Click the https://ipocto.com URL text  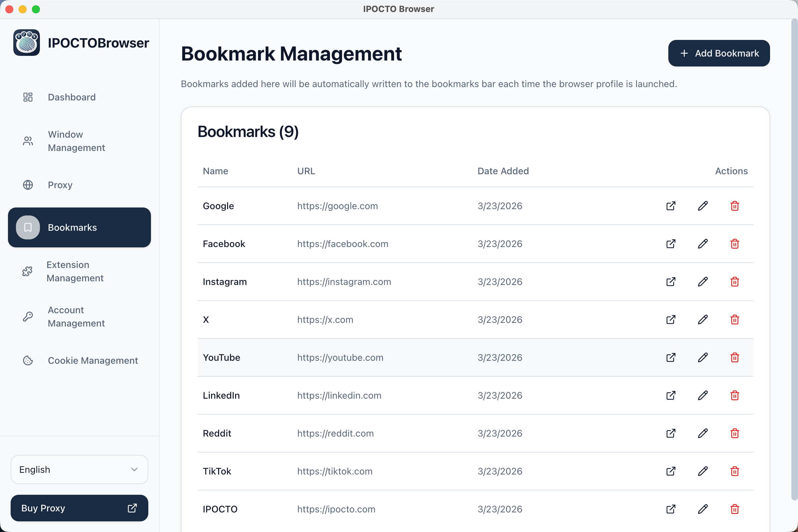pos(336,509)
